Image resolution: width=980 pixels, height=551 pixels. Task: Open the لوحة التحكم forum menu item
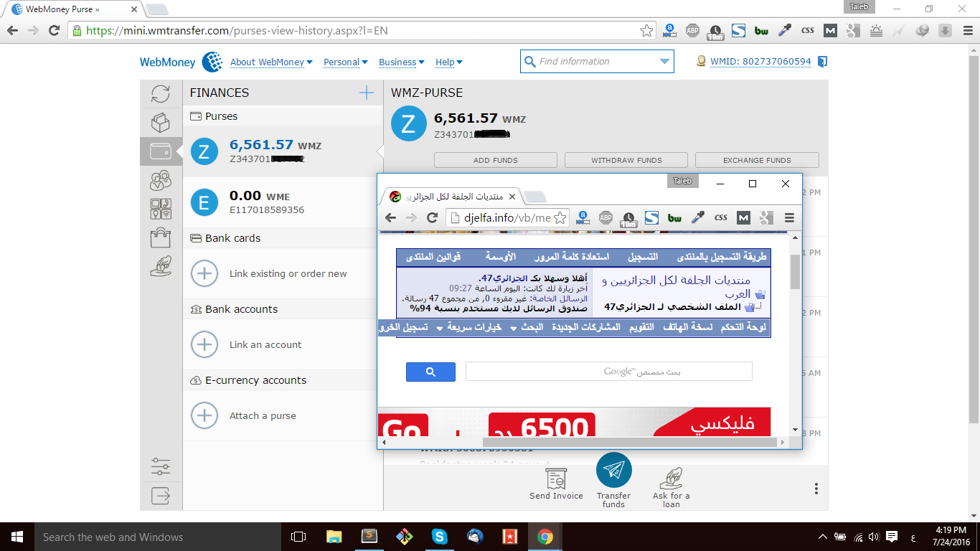pos(743,327)
